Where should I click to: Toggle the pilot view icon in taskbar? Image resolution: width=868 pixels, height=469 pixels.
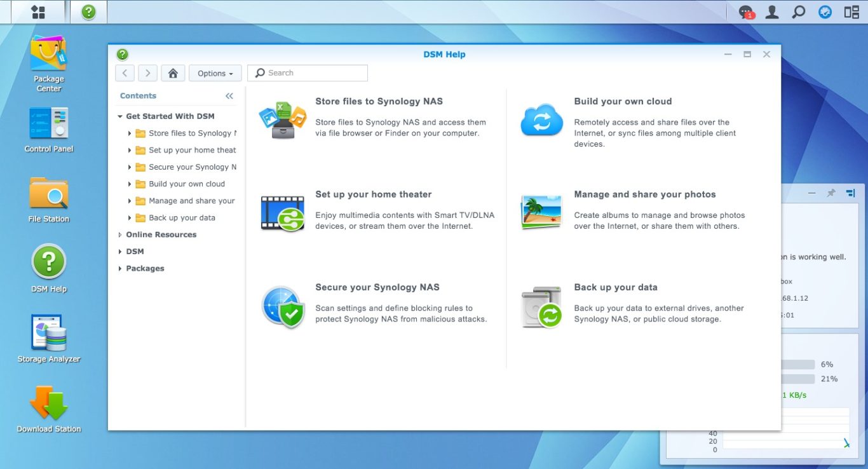(x=851, y=12)
